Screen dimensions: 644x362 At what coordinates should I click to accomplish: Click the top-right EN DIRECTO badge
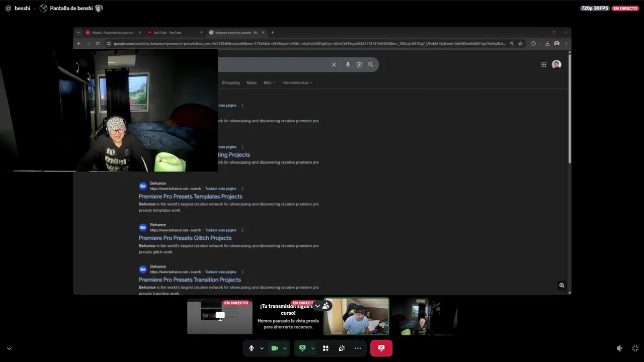625,8
